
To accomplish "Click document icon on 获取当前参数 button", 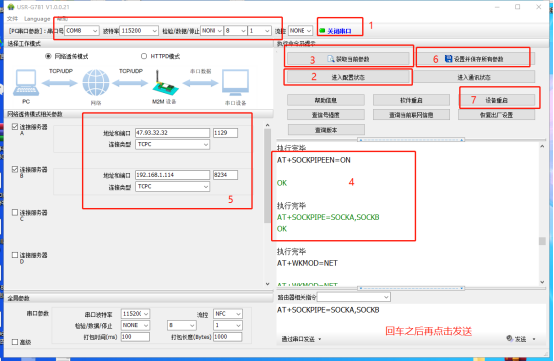I will 331,59.
